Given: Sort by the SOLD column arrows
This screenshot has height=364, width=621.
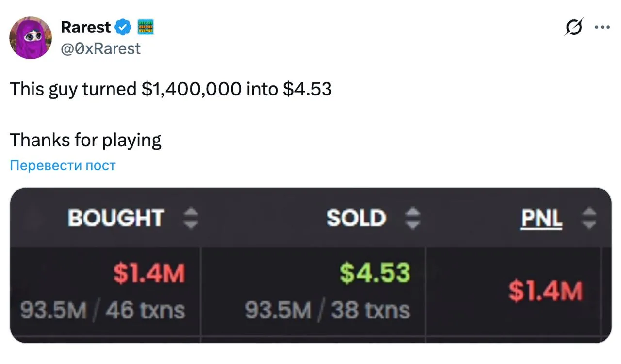Looking at the screenshot, I should (412, 218).
